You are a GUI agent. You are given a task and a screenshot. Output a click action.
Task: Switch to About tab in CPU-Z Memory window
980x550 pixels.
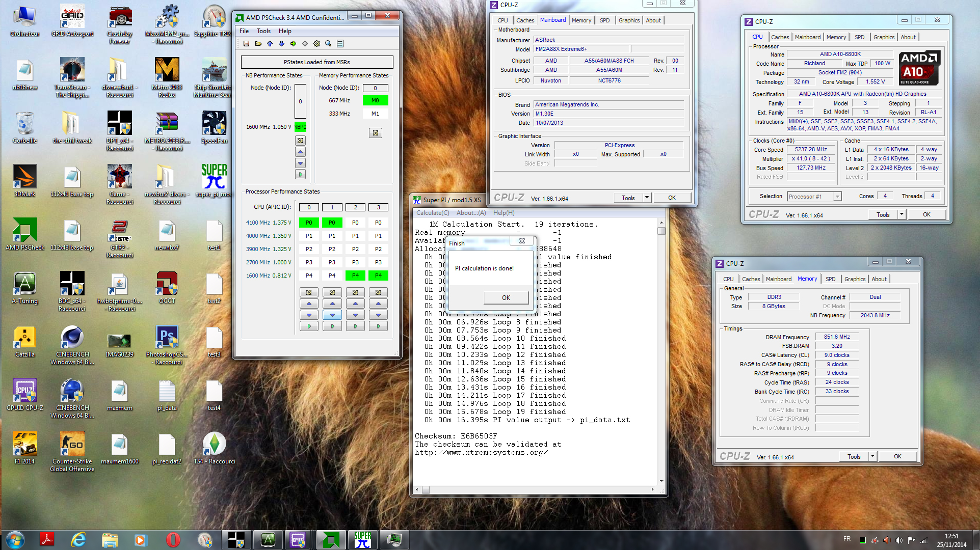coord(879,279)
